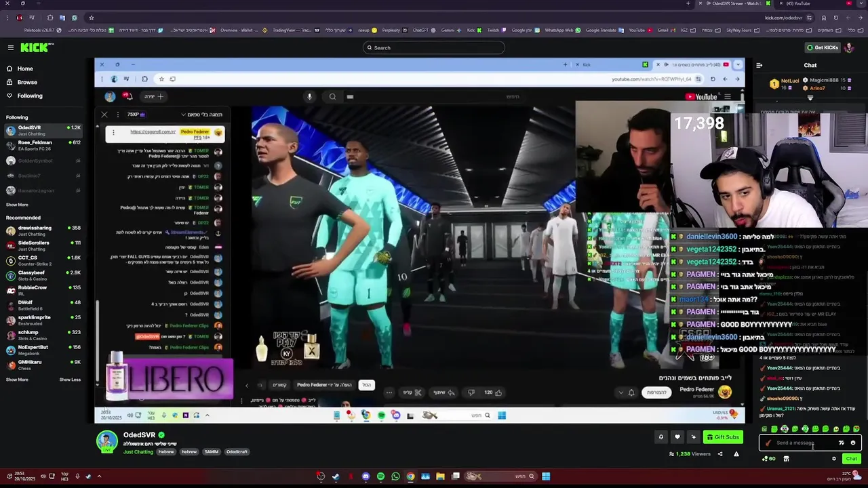Report stream with warning triangle icon
The height and width of the screenshot is (488, 868).
pos(736,454)
